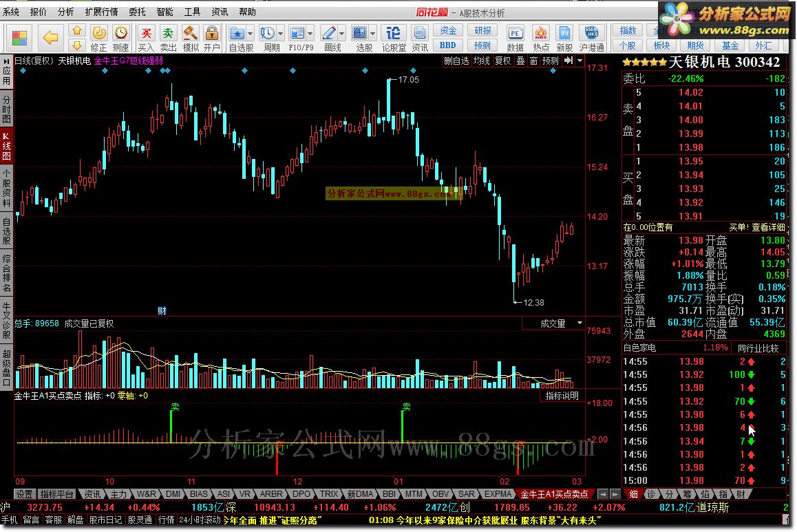Click the page-down arrow icon
The width and height of the screenshot is (797, 532).
77,45
